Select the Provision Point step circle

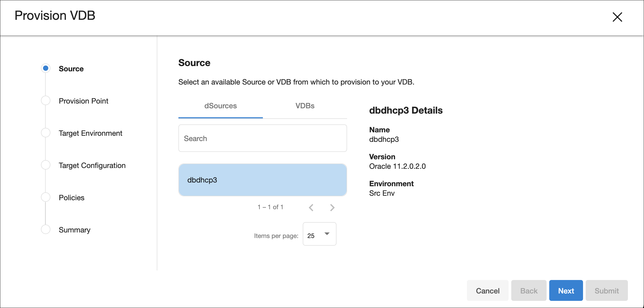coord(46,101)
